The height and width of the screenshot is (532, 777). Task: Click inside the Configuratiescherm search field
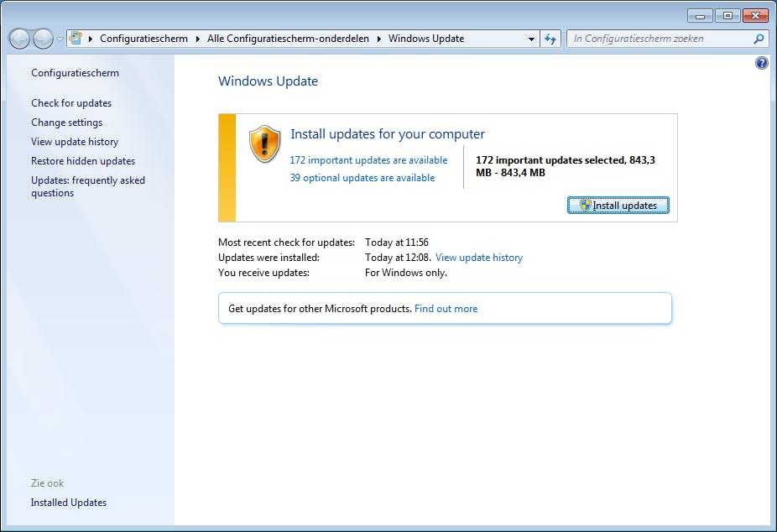[654, 38]
